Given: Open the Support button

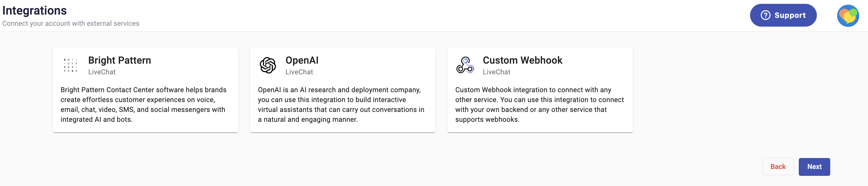Looking at the screenshot, I should pyautogui.click(x=783, y=15).
